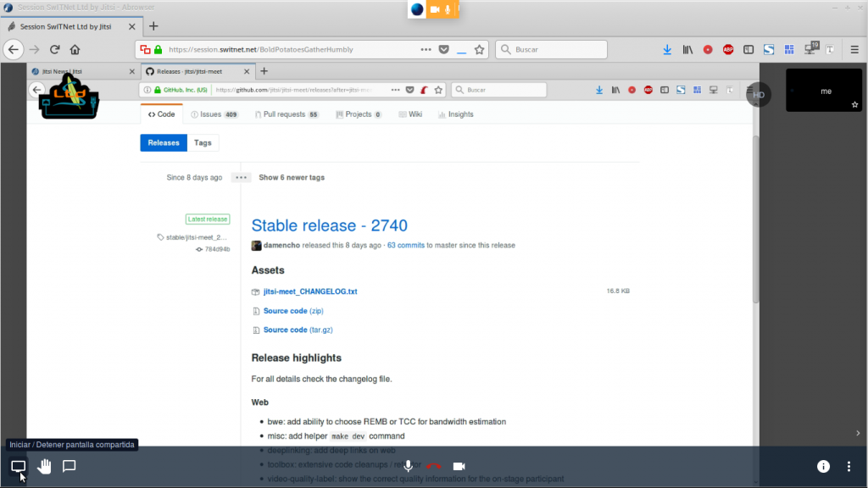Click 'Show 6 newer tags'
The image size is (868, 488).
292,178
